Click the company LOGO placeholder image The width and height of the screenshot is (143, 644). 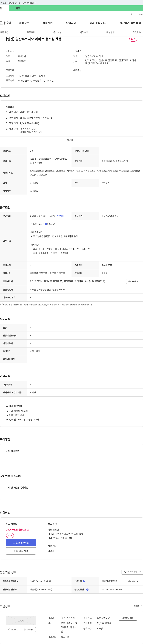click(21, 620)
